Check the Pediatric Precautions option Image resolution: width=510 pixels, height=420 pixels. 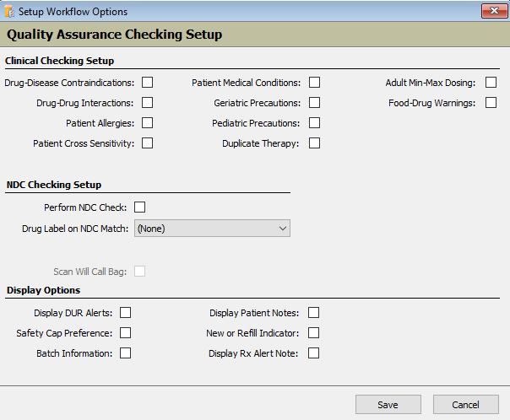coord(315,123)
